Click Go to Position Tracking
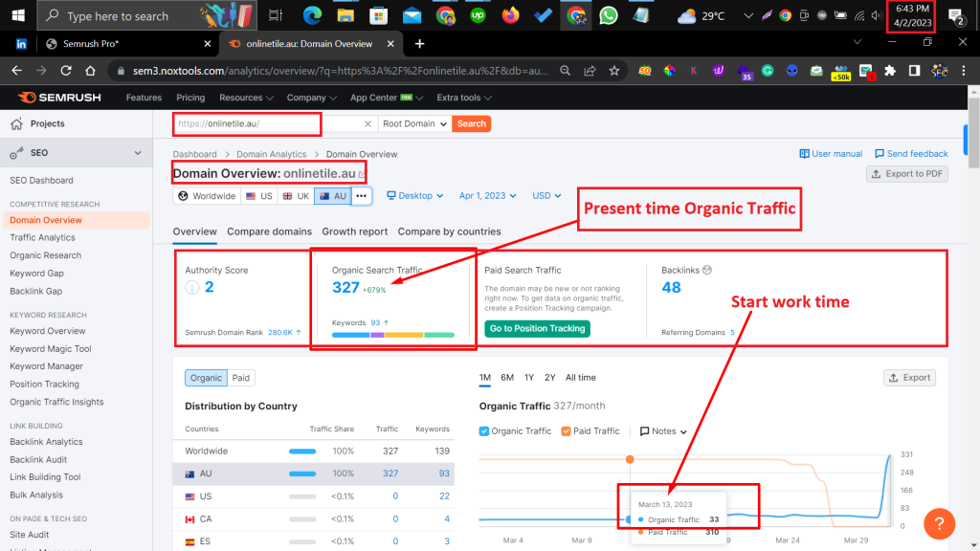980x551 pixels. tap(538, 329)
